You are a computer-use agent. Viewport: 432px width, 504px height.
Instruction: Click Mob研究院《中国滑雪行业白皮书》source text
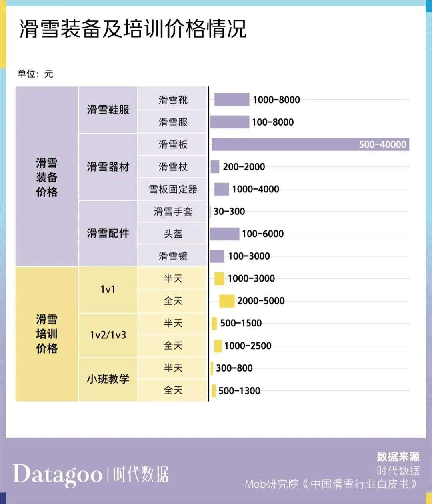(x=332, y=484)
